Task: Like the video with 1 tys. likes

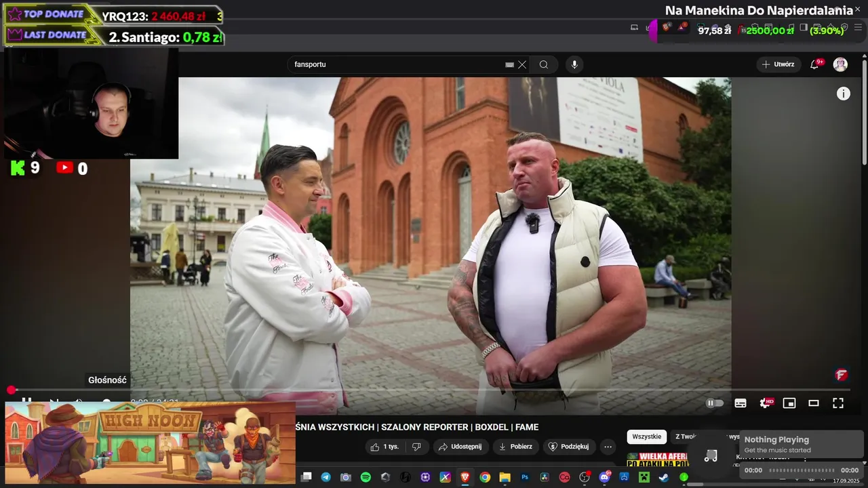Action: point(384,447)
